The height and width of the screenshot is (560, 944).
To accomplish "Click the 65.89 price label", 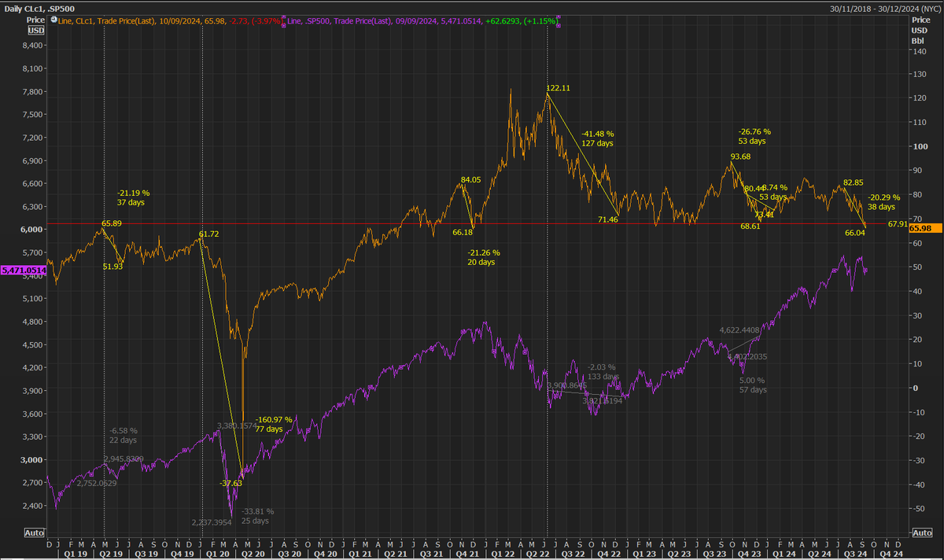I will point(112,223).
